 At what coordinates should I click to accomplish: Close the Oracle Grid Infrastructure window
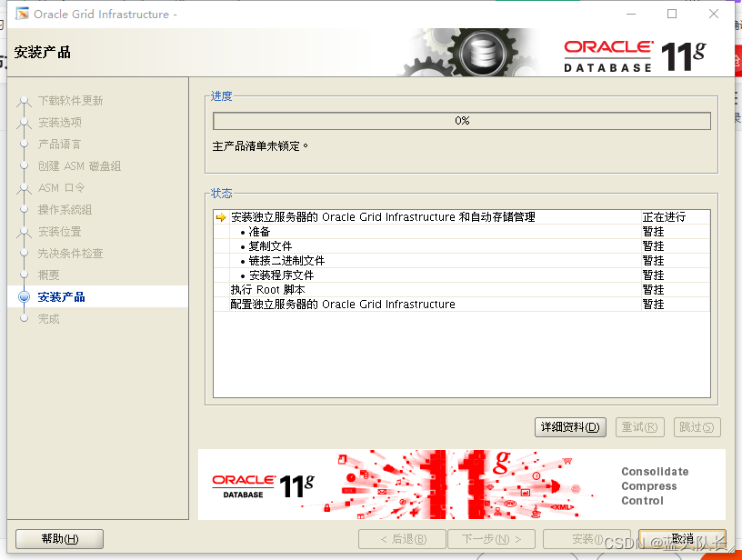tap(714, 14)
